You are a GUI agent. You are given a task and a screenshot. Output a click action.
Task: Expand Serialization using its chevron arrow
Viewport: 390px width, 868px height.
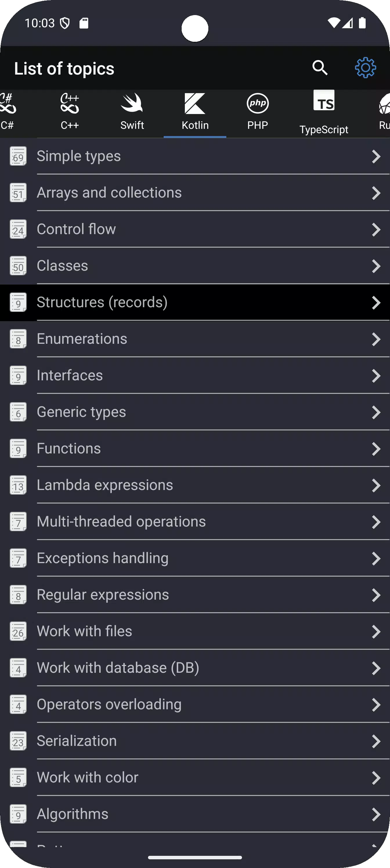[x=376, y=741]
